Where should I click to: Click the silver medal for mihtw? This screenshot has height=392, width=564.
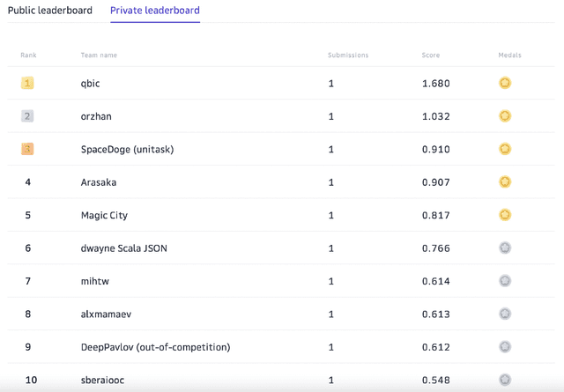pyautogui.click(x=505, y=281)
